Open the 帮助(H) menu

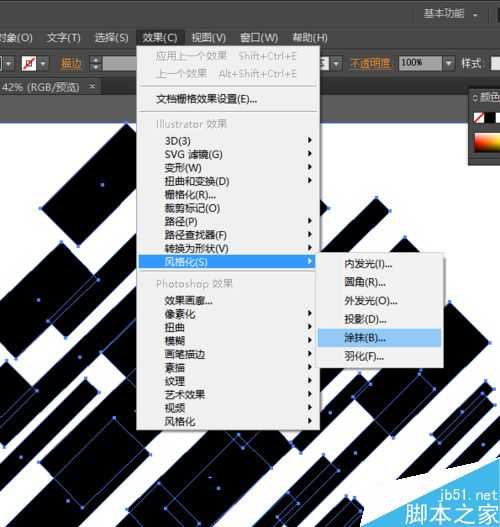tap(310, 37)
